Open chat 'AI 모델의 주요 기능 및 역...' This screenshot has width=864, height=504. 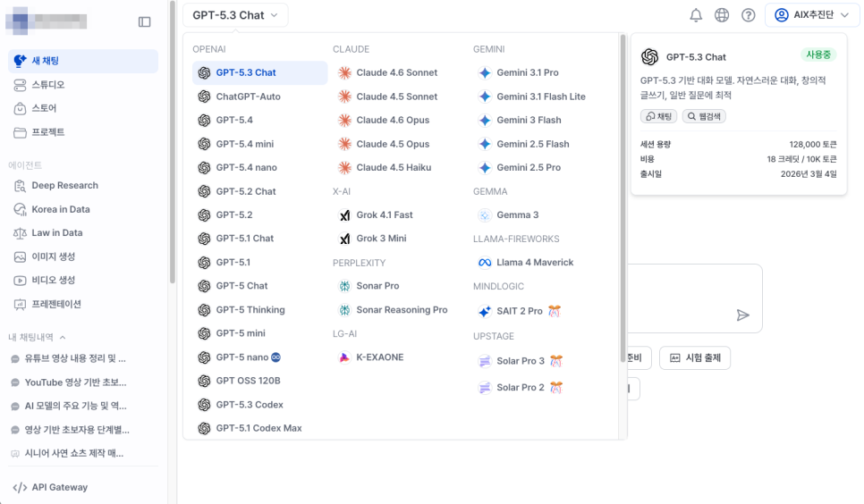pyautogui.click(x=75, y=406)
